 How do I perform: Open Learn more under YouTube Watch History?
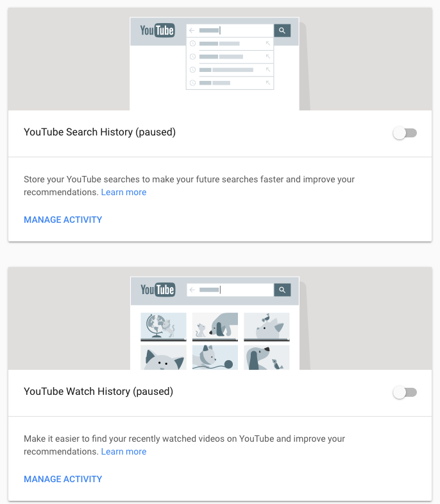[124, 451]
